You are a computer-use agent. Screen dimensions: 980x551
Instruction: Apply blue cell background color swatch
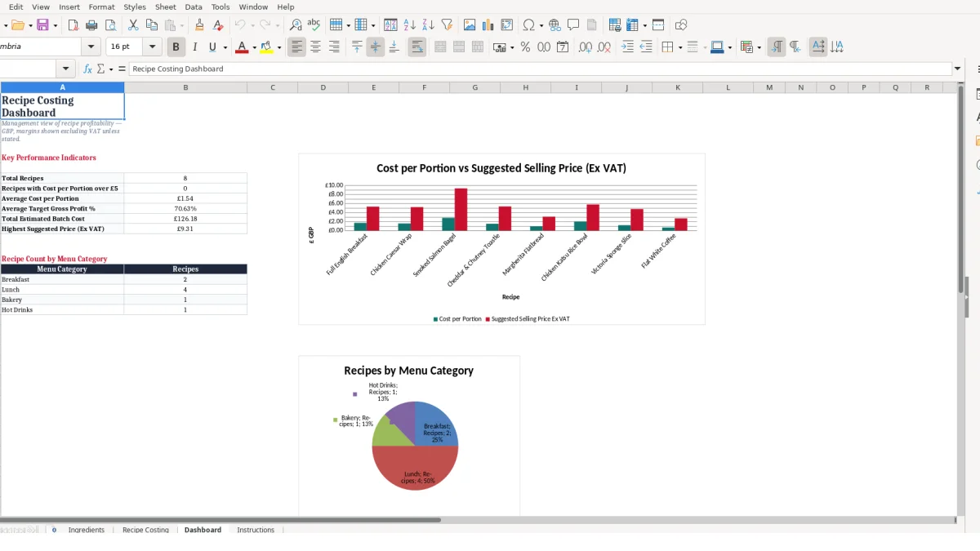[x=716, y=47]
